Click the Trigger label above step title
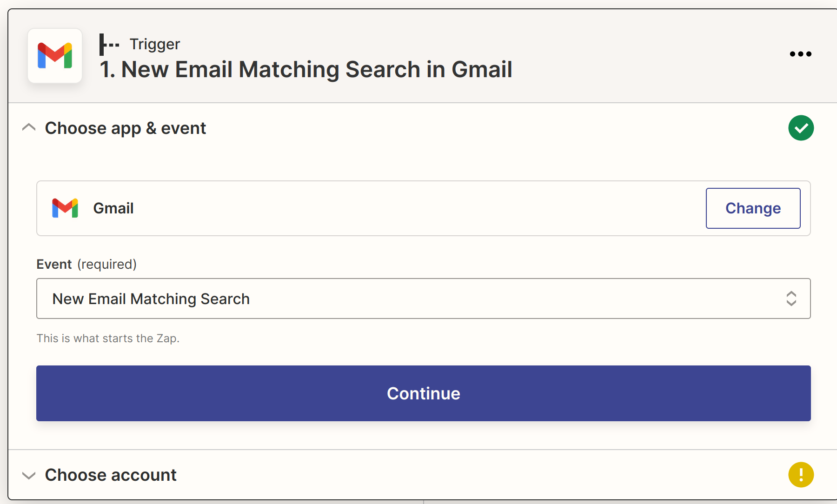The image size is (837, 504). 155,44
